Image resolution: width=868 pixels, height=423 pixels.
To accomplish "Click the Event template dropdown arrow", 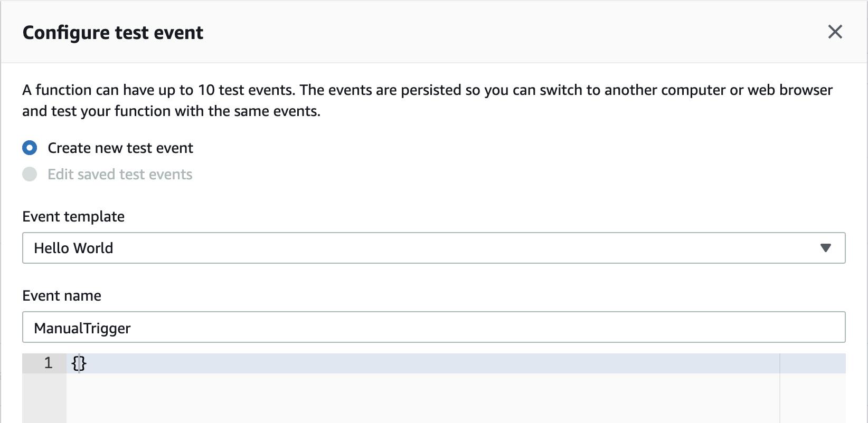I will pyautogui.click(x=826, y=248).
